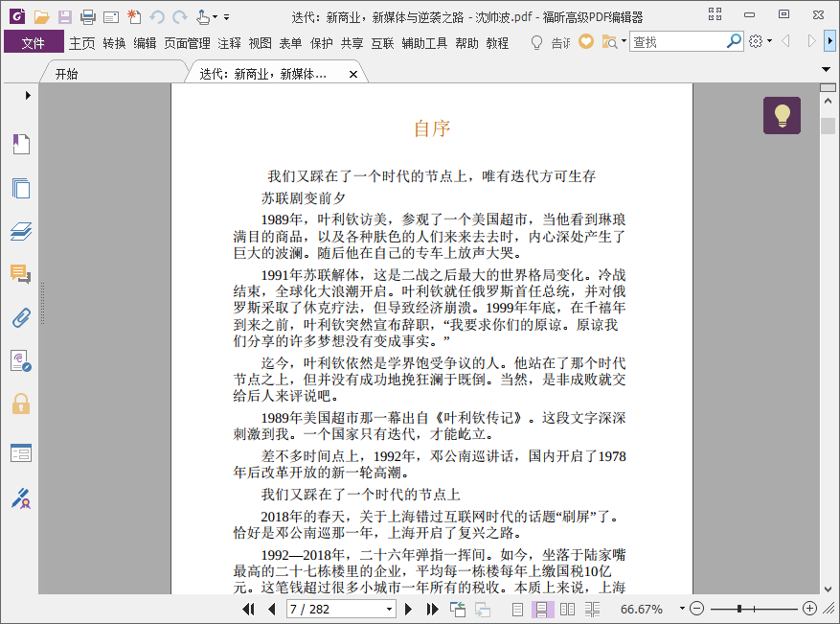840x624 pixels.
Task: Open the 注释 tab
Action: tap(229, 43)
